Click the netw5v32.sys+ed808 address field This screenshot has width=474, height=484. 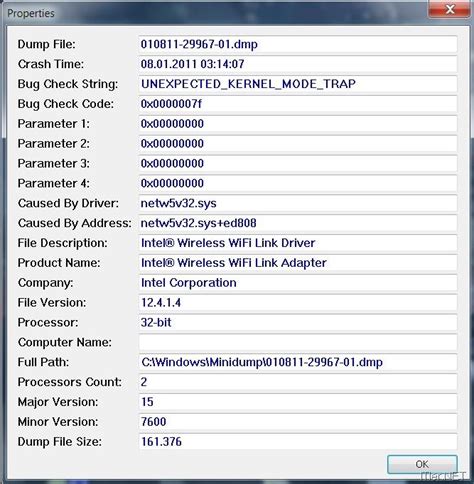click(x=298, y=223)
